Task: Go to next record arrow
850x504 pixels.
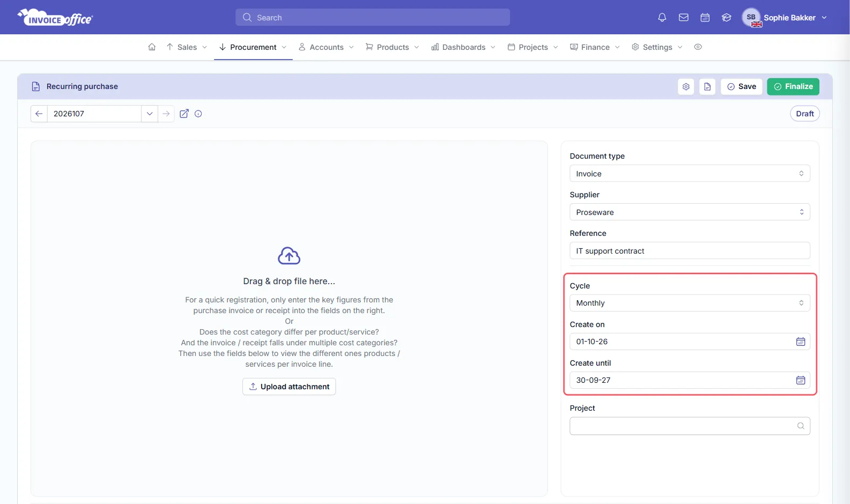Action: coord(166,114)
